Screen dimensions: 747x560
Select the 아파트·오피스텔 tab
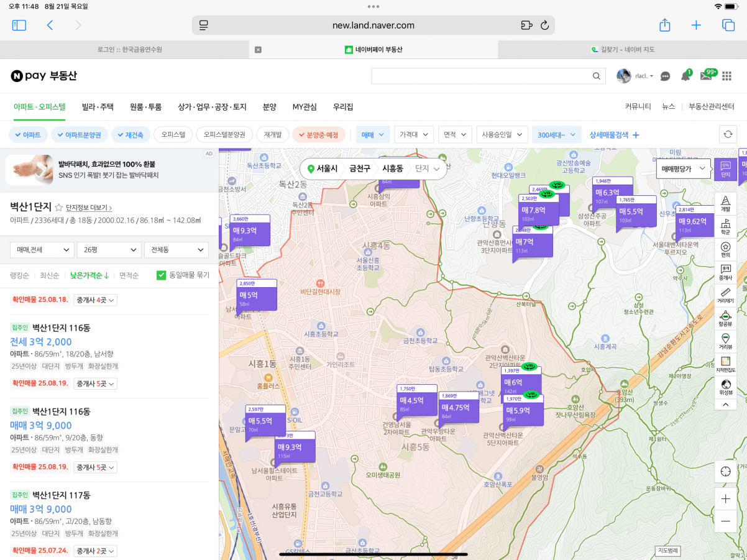click(x=40, y=107)
